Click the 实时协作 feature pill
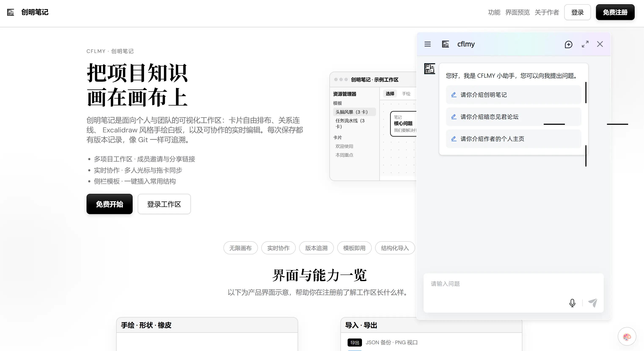 (x=278, y=248)
